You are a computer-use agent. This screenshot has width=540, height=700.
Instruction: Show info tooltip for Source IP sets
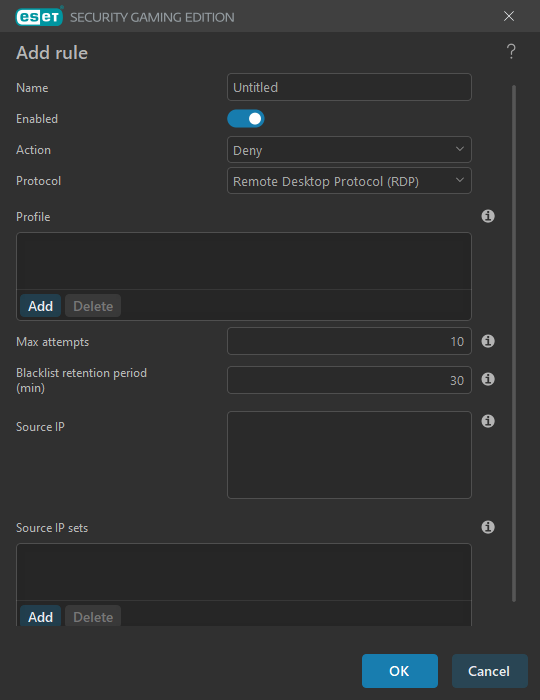pyautogui.click(x=488, y=527)
